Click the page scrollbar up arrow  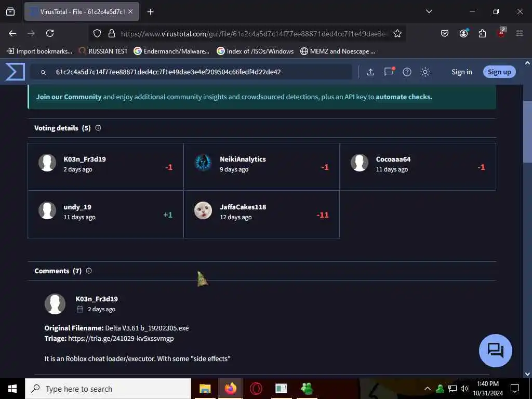[527, 63]
